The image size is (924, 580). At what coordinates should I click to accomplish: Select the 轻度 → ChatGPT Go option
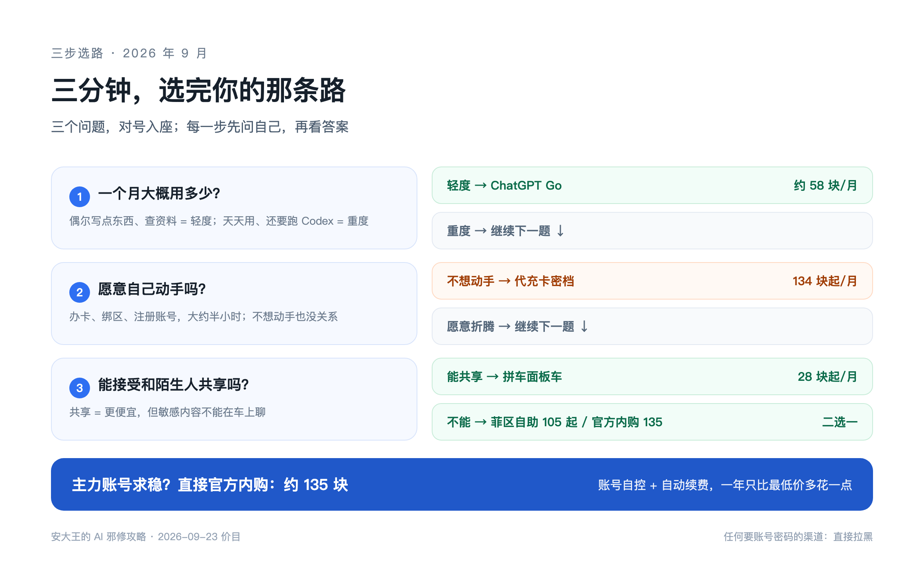pyautogui.click(x=652, y=185)
